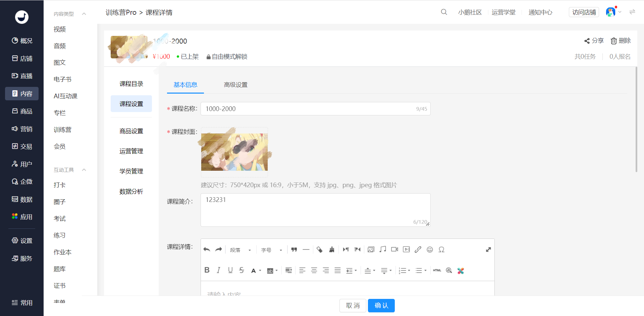Select the format painter eraser tool
Viewport: 644px width, 316px height.
(319, 250)
